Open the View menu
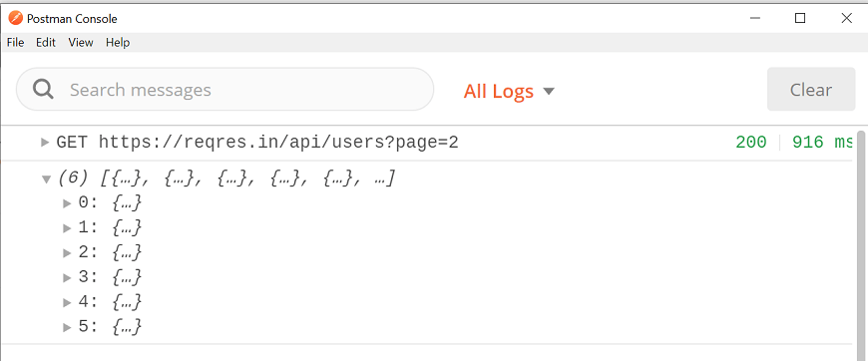Viewport: 868px width, 361px height. coord(81,43)
